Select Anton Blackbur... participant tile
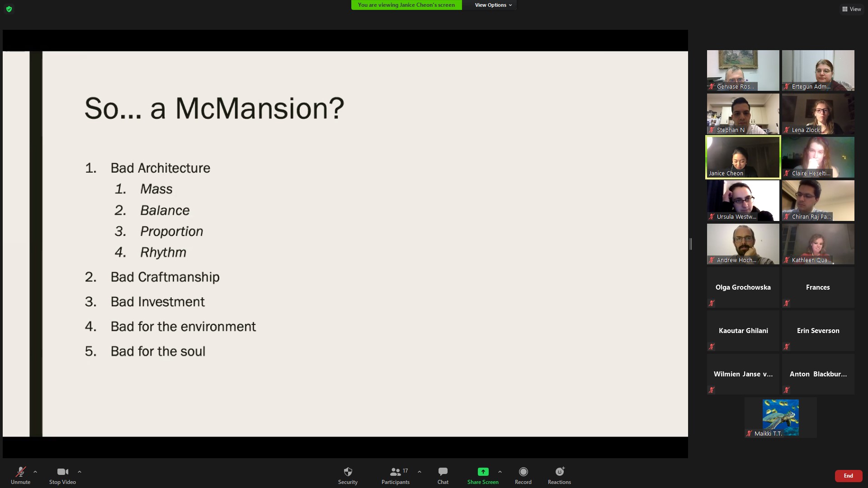Screen dimensions: 868x488 coord(818,374)
